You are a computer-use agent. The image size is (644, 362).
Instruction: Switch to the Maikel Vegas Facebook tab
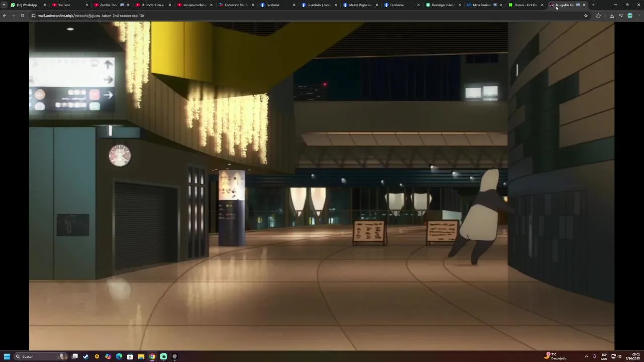[x=361, y=5]
